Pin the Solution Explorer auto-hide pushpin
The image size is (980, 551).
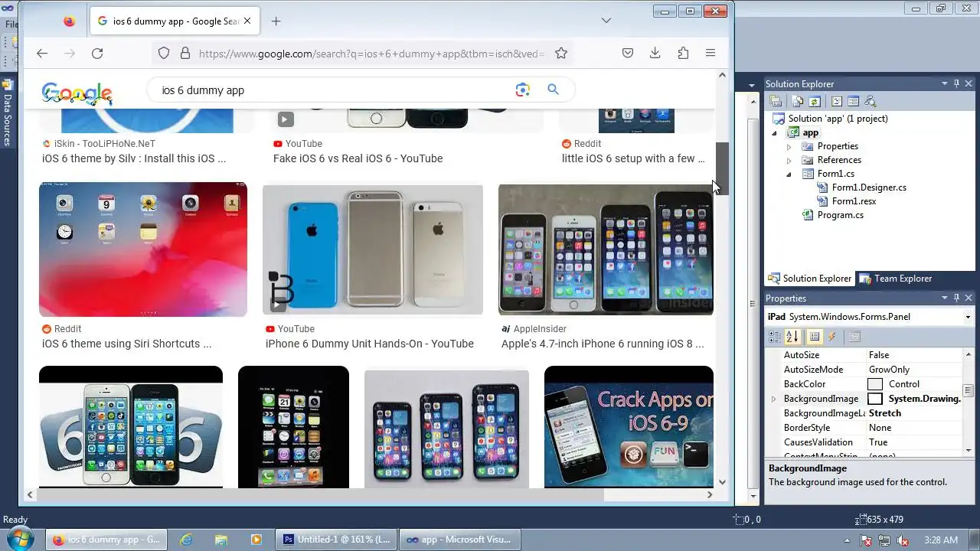tap(956, 83)
